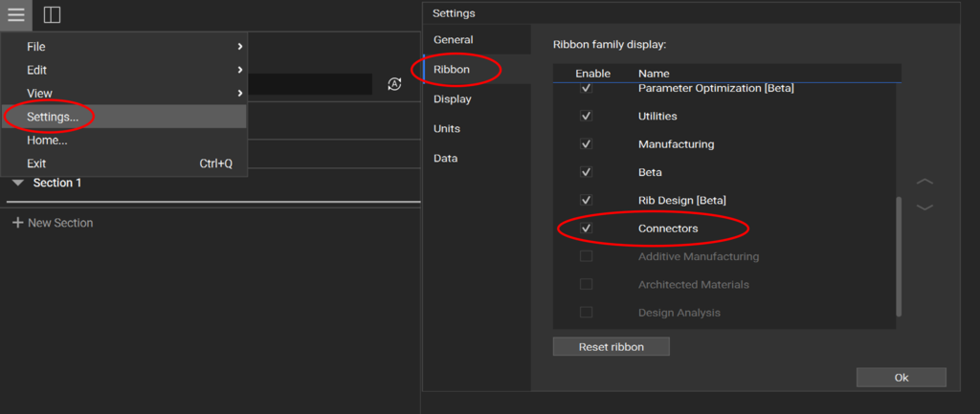
Task: Toggle the Manufacturing ribbon checkbox
Action: pyautogui.click(x=586, y=144)
